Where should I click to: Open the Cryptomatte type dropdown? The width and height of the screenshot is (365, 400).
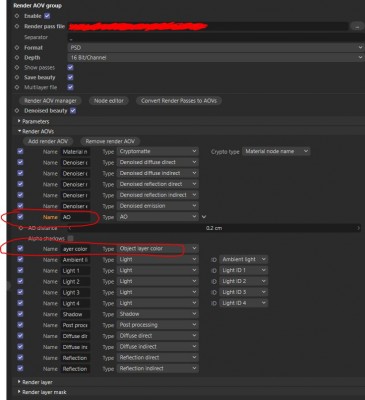(x=158, y=151)
